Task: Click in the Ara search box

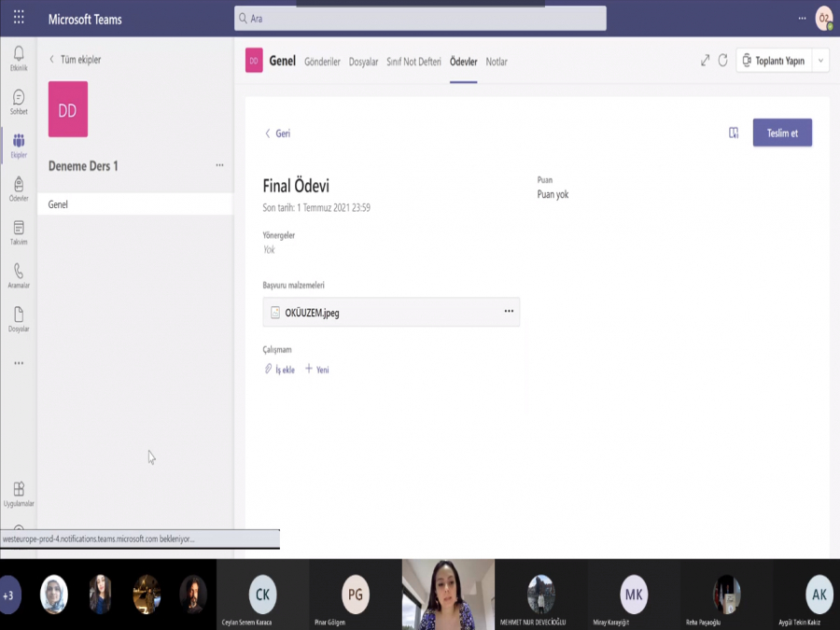Action: [420, 18]
